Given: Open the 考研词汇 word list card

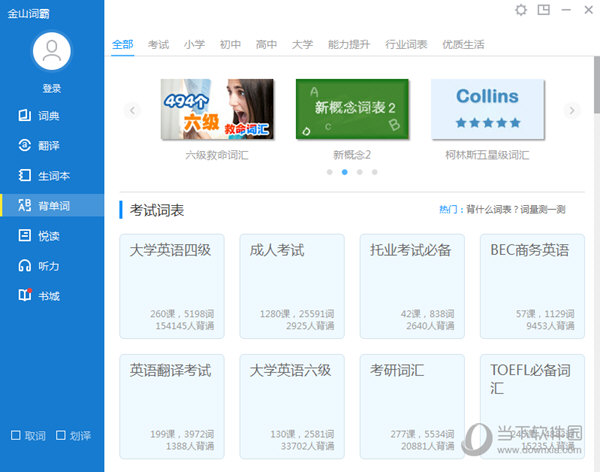Looking at the screenshot, I should pos(412,407).
